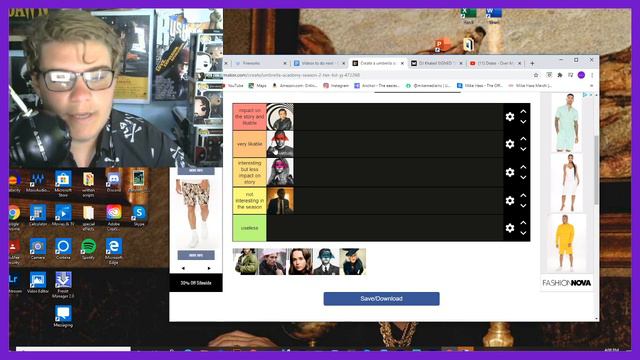Move the 'interesting but less impact' row up

click(x=523, y=167)
